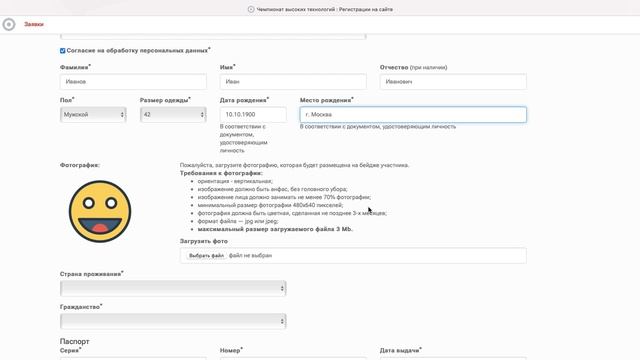Click the 'ориентация - вертикальная' line

(235, 181)
